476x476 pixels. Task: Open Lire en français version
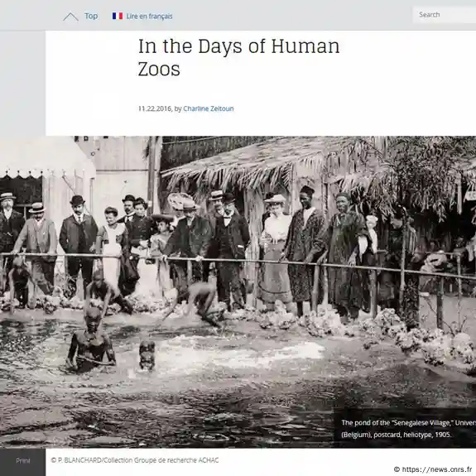click(x=149, y=17)
